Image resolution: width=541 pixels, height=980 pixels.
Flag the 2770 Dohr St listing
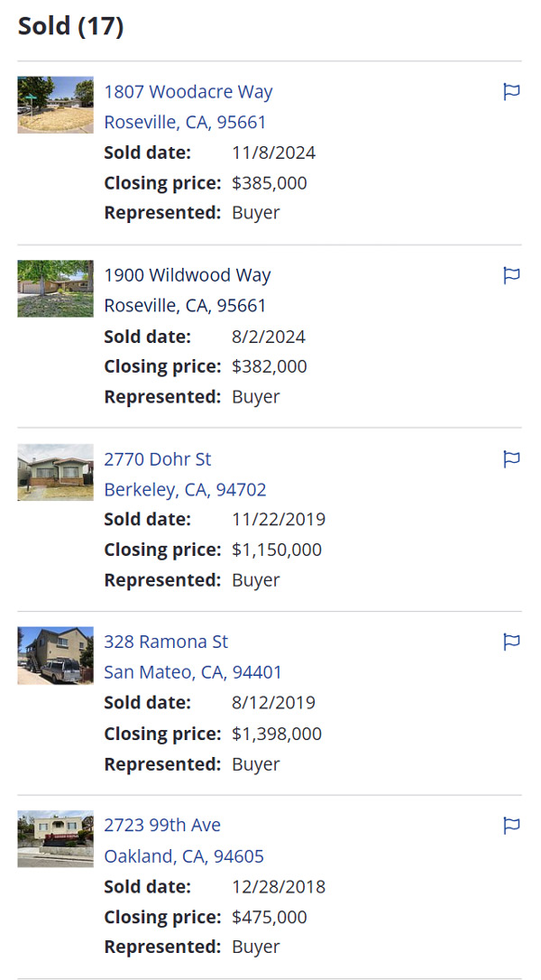click(x=511, y=459)
